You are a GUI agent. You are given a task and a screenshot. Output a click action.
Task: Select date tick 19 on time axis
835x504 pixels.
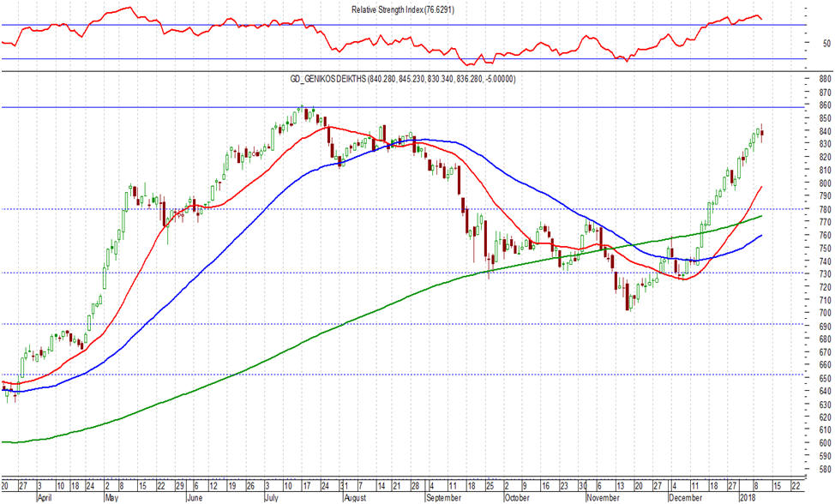coord(231,486)
